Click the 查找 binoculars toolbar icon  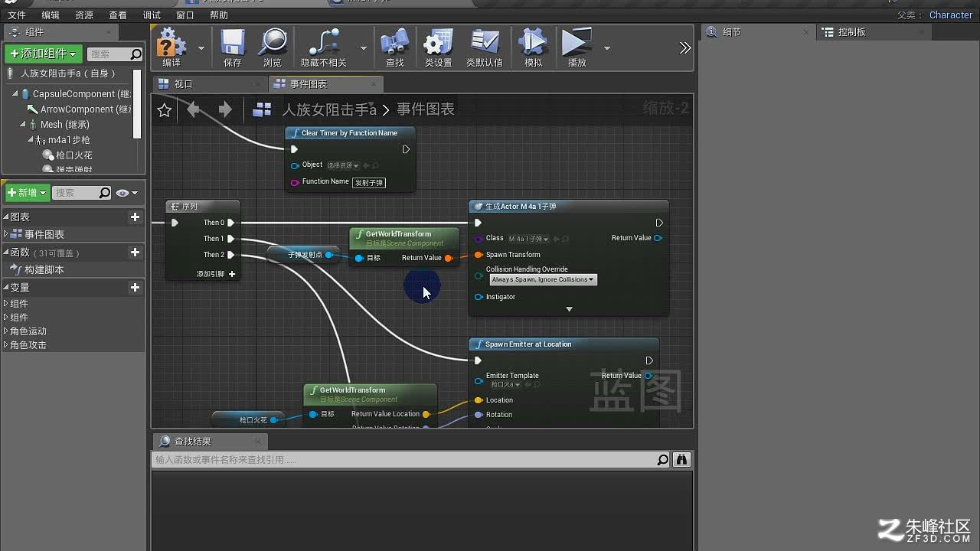click(394, 43)
